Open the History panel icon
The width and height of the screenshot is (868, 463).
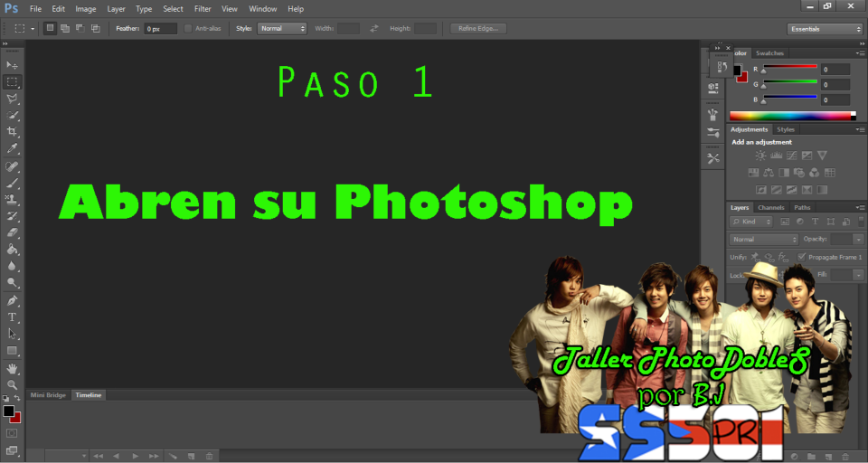click(x=722, y=67)
